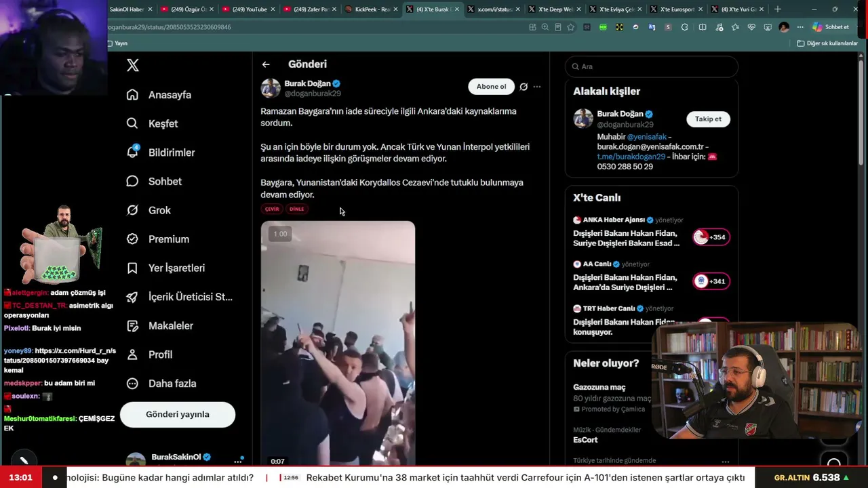Open the t.me/burakdogan29 link
This screenshot has width=868, height=488.
tap(631, 157)
